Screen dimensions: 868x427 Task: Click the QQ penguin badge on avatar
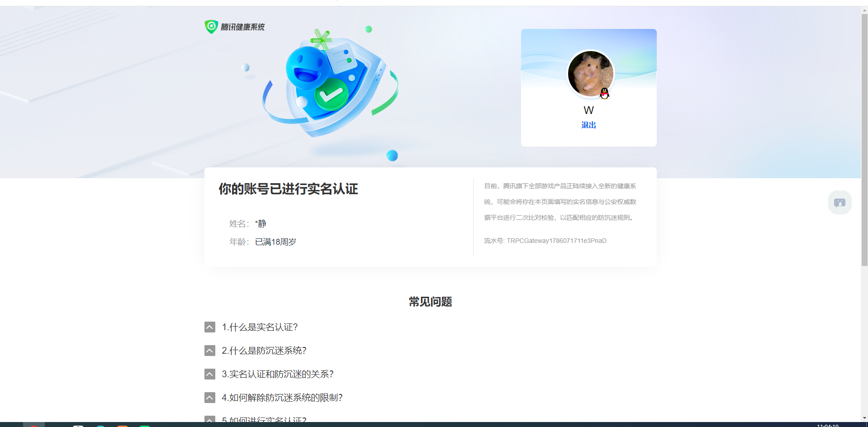[x=604, y=94]
